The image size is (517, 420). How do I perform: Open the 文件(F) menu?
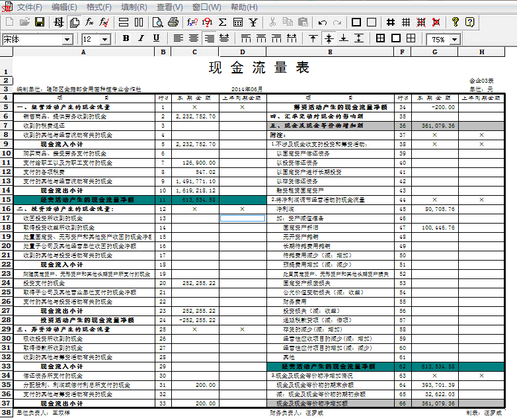click(29, 7)
